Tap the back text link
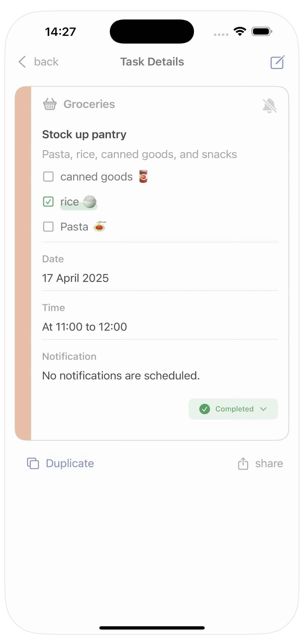Image resolution: width=307 pixels, height=644 pixels. coord(46,62)
